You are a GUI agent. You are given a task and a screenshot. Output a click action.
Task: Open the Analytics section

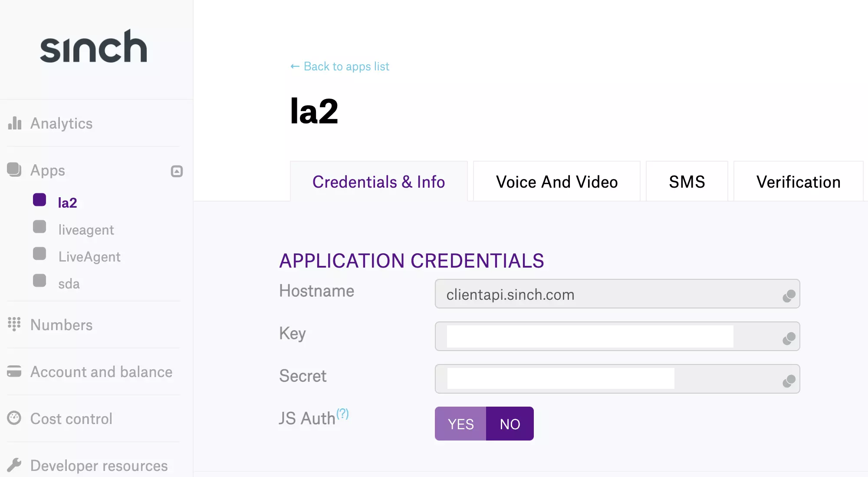click(x=61, y=123)
